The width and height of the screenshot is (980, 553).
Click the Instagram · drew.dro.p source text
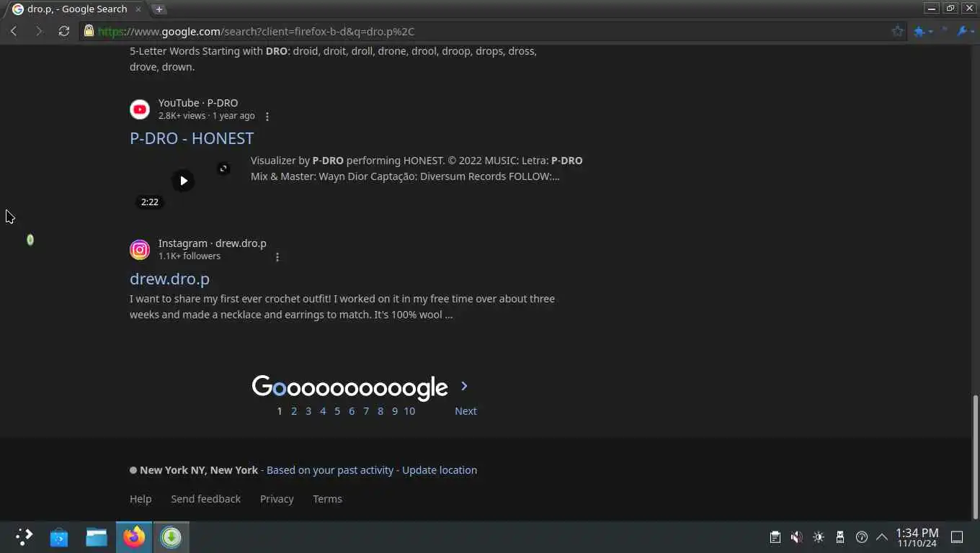(x=213, y=243)
